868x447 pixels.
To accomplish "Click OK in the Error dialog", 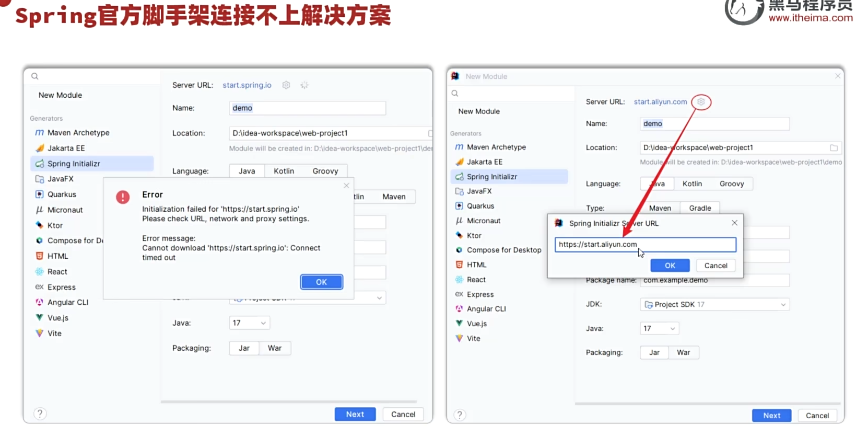I will 322,282.
